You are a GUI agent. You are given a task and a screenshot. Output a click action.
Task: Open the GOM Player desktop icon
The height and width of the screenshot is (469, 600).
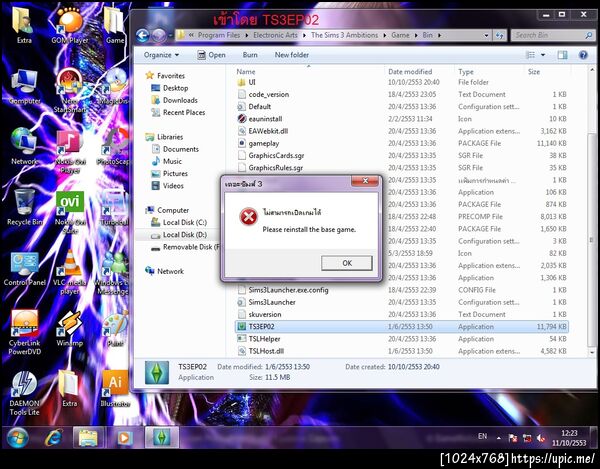70,26
